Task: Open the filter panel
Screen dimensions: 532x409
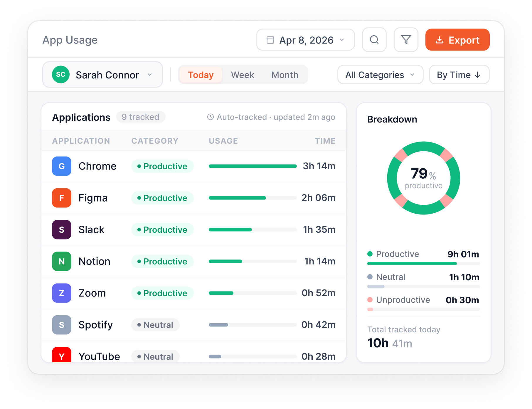Action: (x=406, y=40)
